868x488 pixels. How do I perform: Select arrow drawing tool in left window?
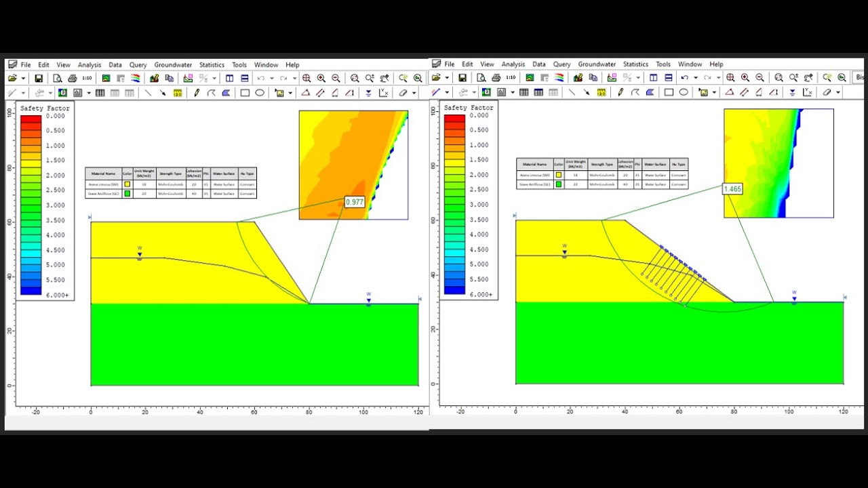coord(163,93)
